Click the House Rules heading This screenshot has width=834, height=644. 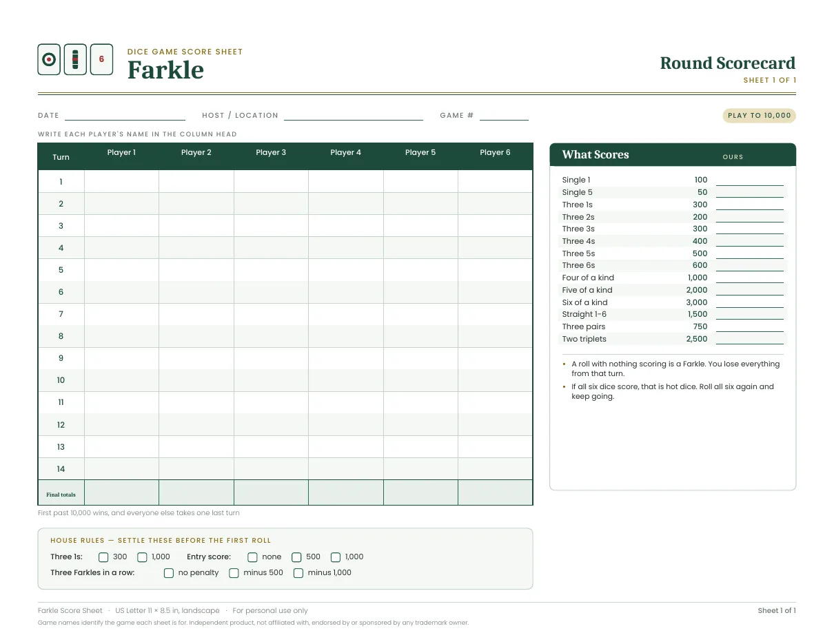pyautogui.click(x=161, y=541)
